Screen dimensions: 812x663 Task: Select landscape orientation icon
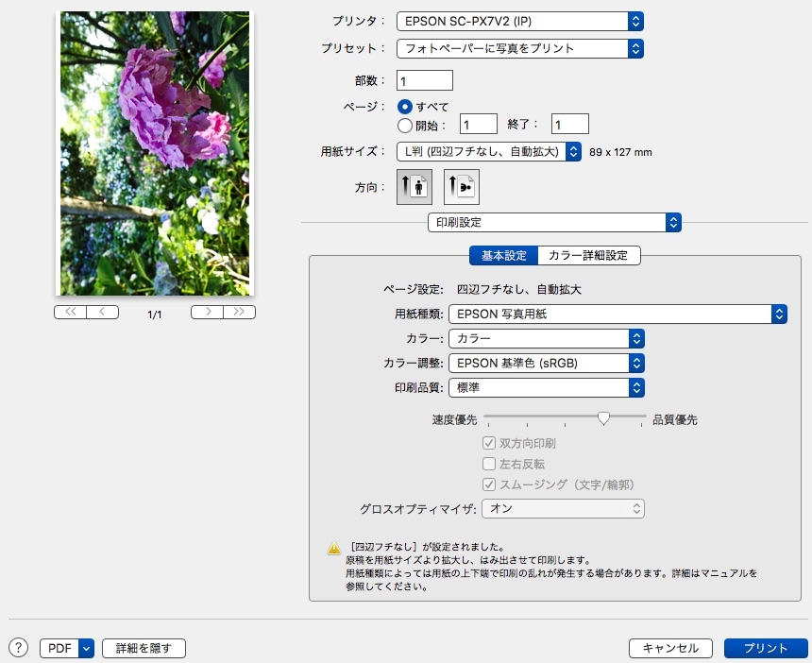click(462, 186)
